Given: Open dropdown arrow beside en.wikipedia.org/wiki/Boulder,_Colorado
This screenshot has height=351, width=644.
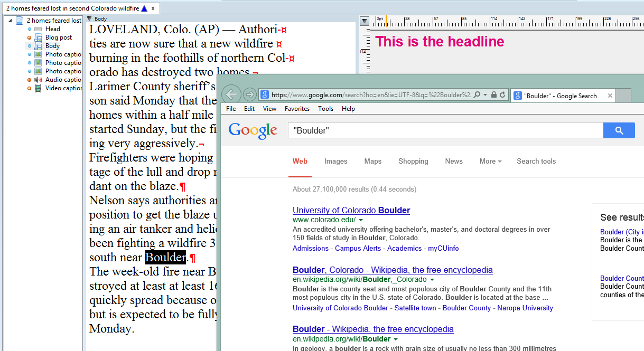Looking at the screenshot, I should 432,279.
